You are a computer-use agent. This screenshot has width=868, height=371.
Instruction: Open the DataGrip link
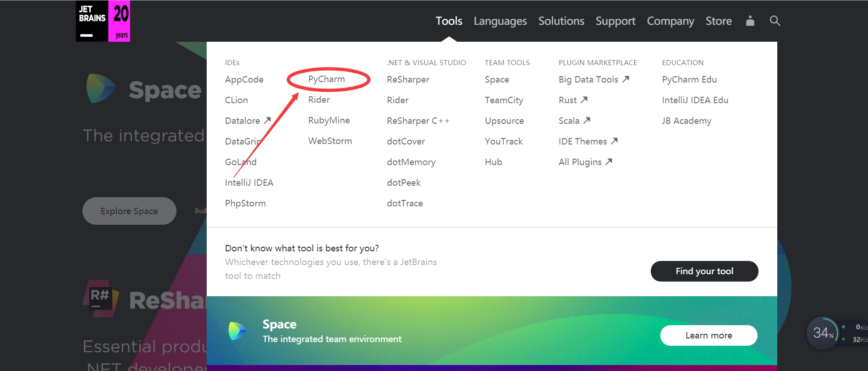[243, 141]
